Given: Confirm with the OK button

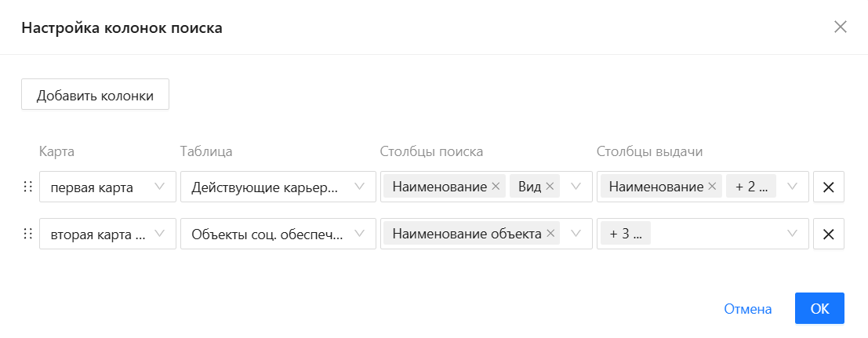Looking at the screenshot, I should (x=820, y=308).
